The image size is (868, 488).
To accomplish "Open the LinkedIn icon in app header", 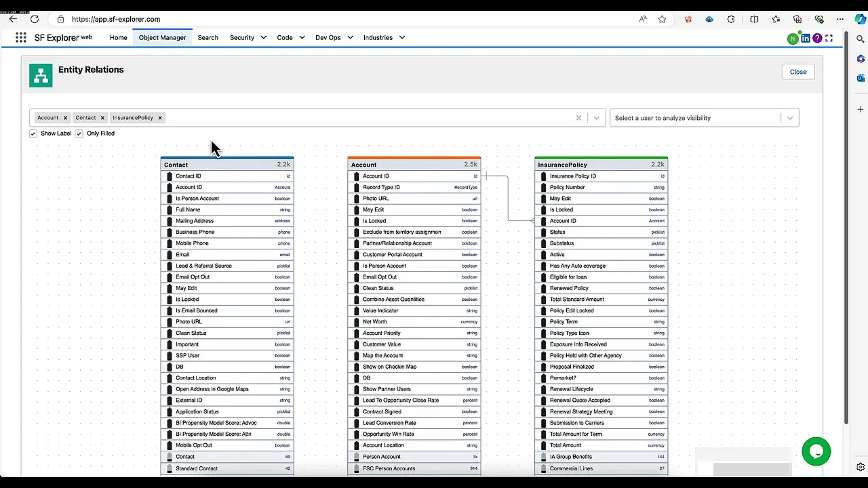I will point(806,39).
